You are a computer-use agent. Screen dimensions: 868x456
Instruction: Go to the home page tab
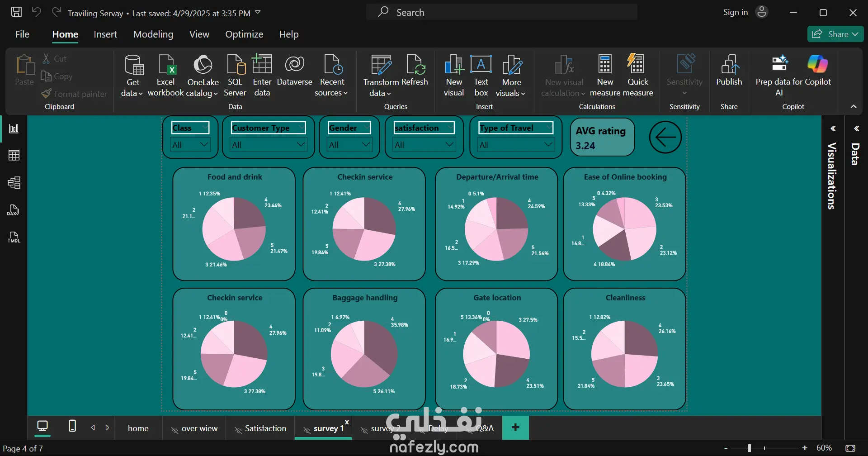point(138,428)
